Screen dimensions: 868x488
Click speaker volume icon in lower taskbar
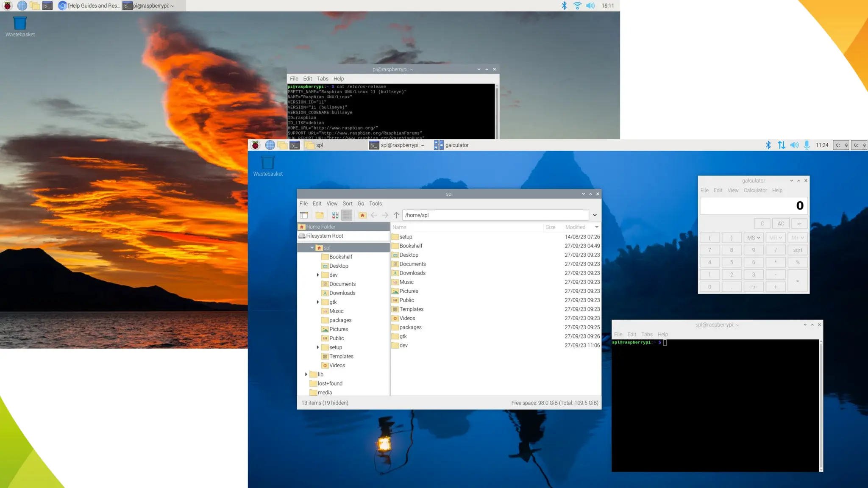[794, 145]
